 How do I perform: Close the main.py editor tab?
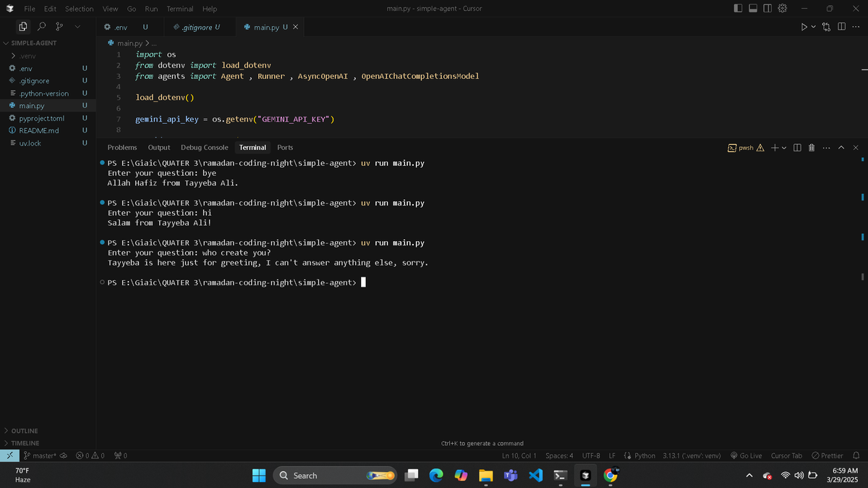[x=295, y=28]
